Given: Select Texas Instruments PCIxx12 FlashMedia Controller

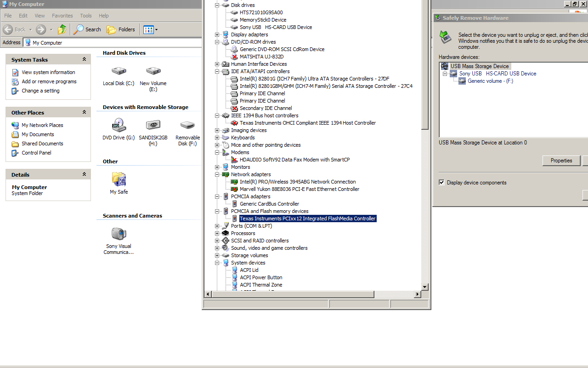Looking at the screenshot, I should (x=308, y=218).
